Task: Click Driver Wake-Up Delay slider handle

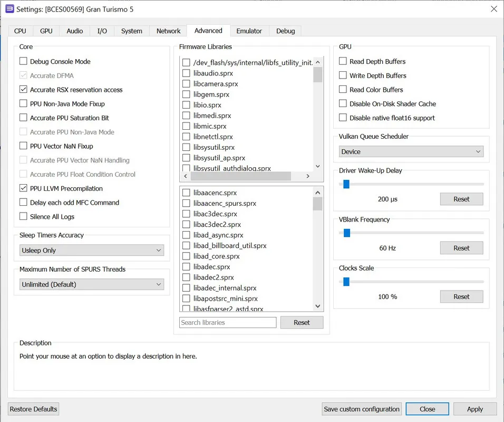Action: 346,184
